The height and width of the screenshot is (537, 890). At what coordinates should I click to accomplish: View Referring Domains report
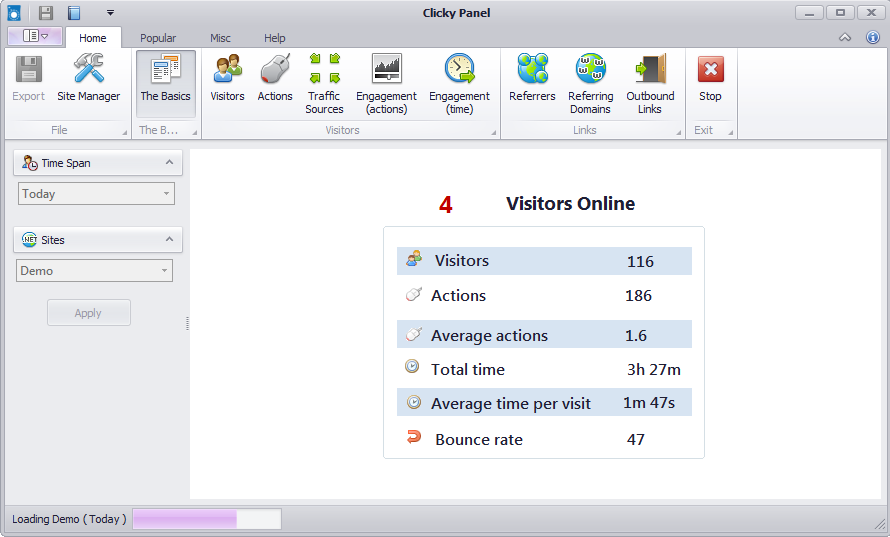pos(590,84)
